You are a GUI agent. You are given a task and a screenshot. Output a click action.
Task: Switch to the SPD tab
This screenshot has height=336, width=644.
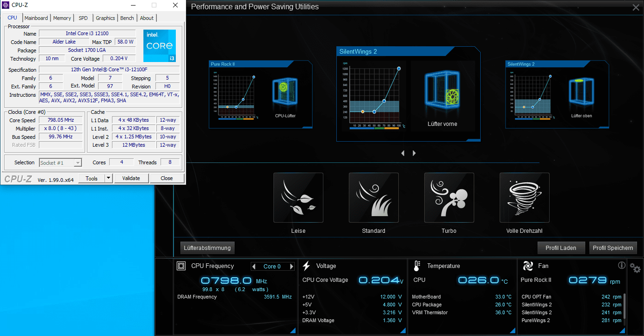click(83, 18)
